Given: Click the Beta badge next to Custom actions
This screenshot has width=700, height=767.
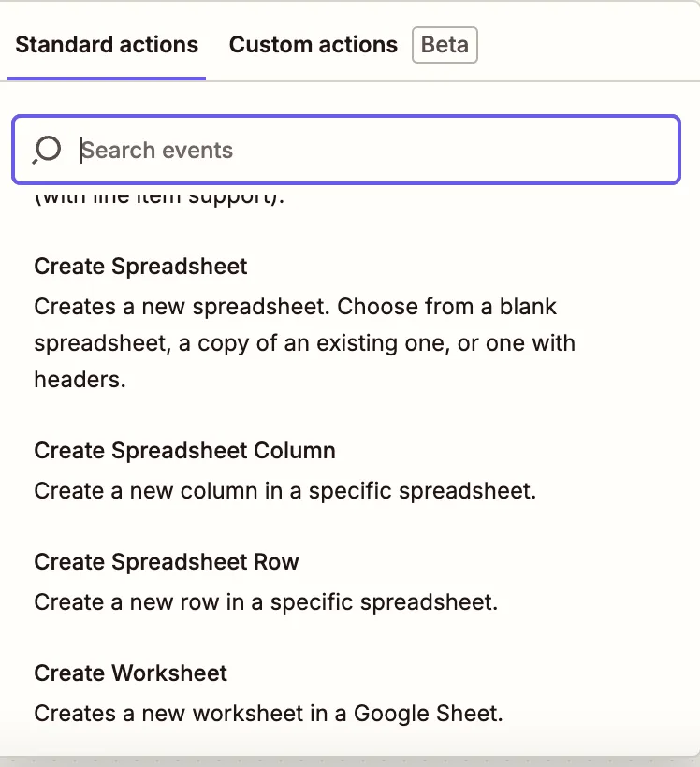Looking at the screenshot, I should (x=445, y=45).
